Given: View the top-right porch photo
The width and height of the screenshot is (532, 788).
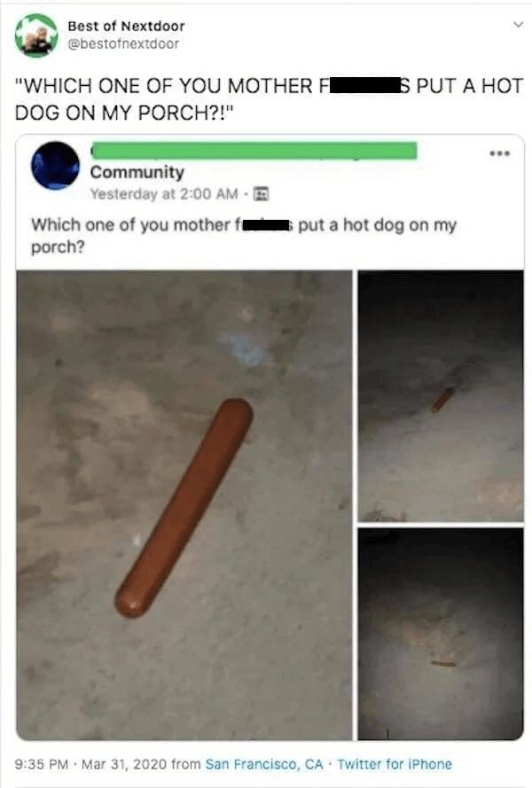Looking at the screenshot, I should 441,396.
